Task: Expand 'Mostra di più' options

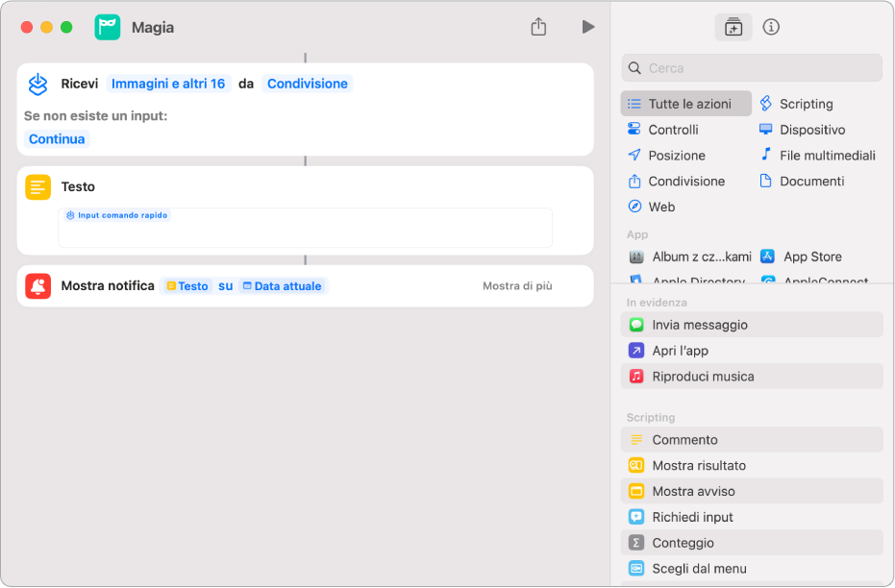Action: 517,285
